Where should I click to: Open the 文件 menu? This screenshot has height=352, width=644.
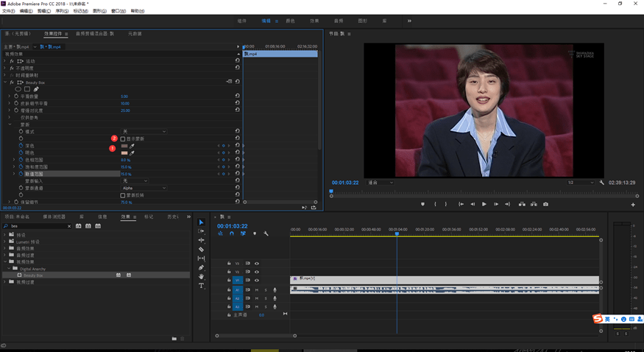click(x=8, y=12)
